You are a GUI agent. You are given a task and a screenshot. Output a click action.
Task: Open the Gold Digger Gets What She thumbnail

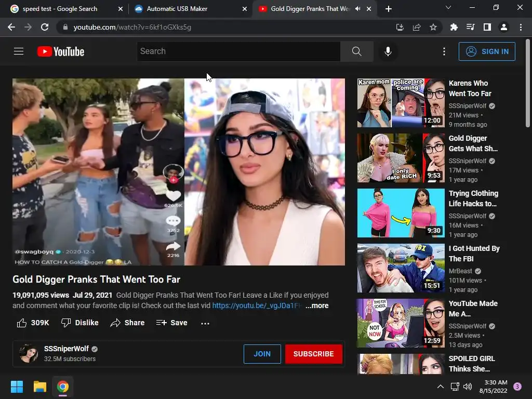click(x=401, y=158)
